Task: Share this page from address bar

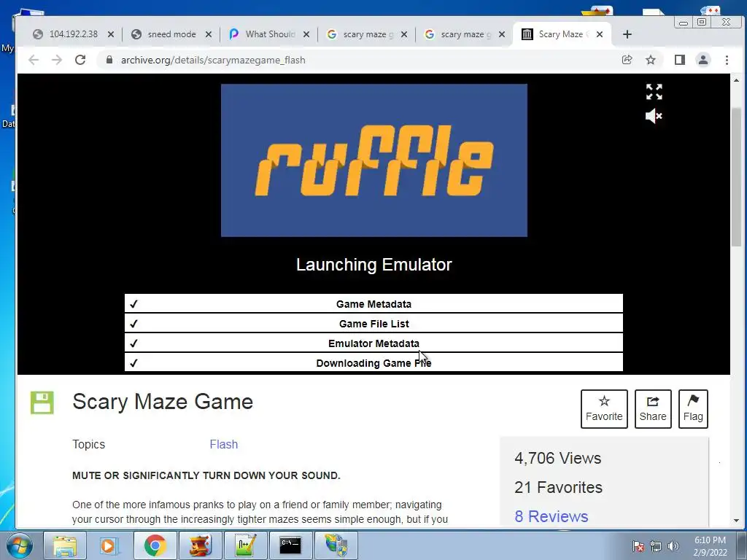Action: (x=627, y=60)
